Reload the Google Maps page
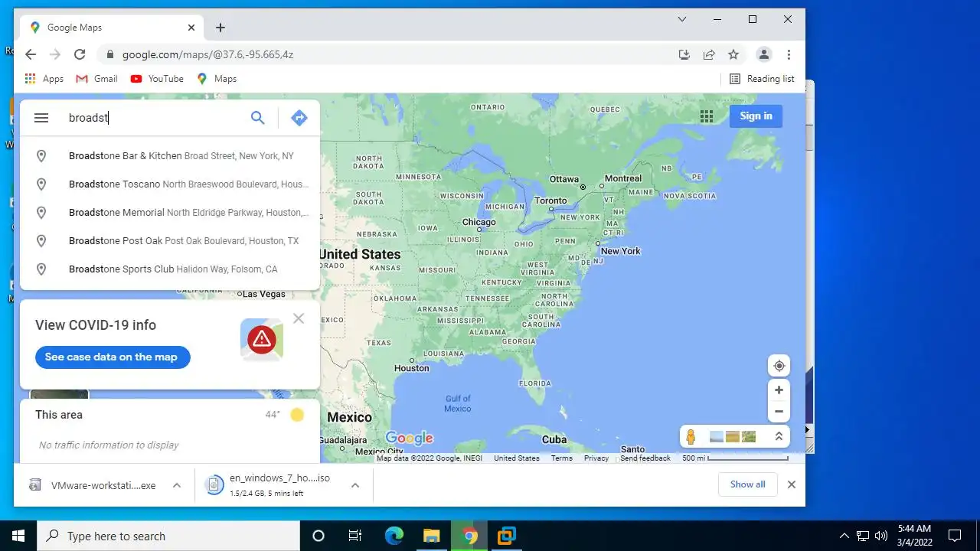 click(x=80, y=54)
